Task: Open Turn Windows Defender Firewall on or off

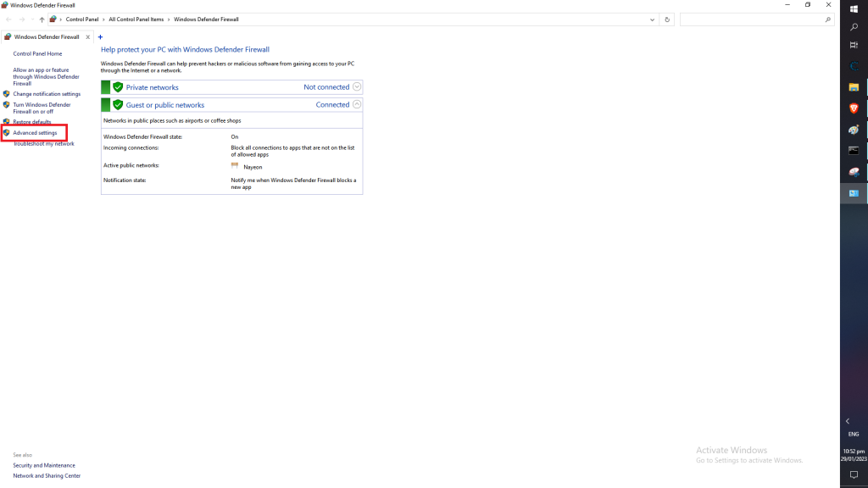Action: [42, 108]
